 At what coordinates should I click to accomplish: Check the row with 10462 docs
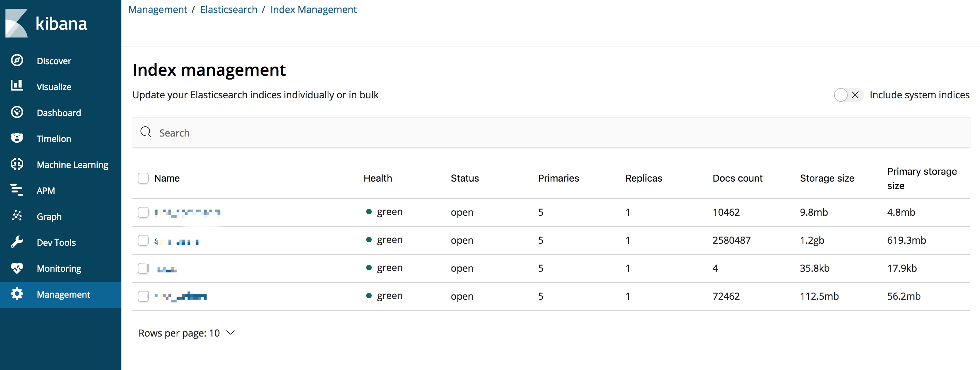pos(143,212)
